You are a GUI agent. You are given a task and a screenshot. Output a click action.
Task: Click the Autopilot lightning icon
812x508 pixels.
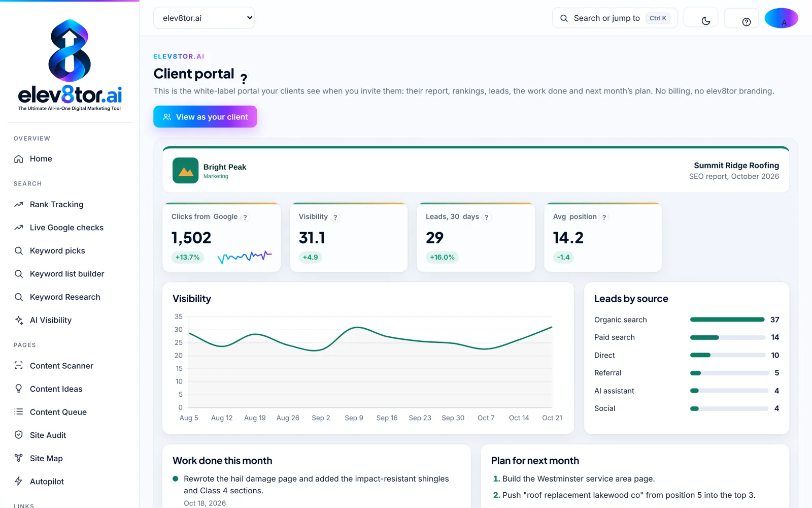[x=19, y=481]
